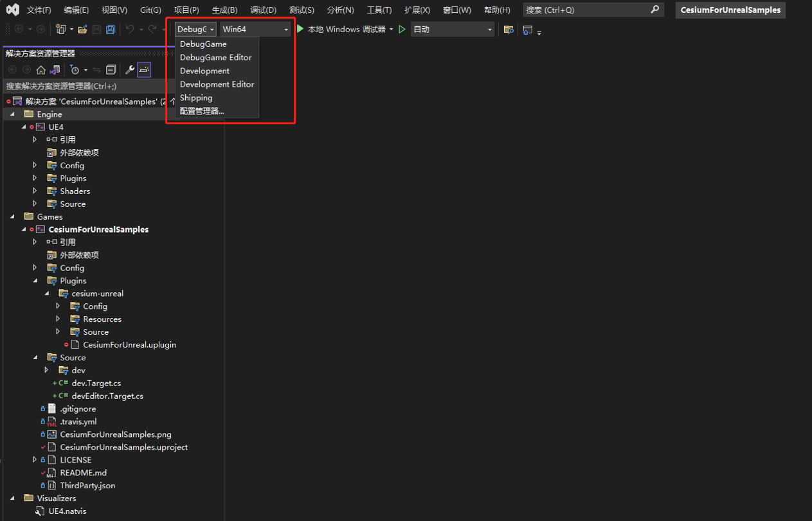Click the Pending Changes Filter clock icon
This screenshot has width=812, height=521.
pos(75,70)
